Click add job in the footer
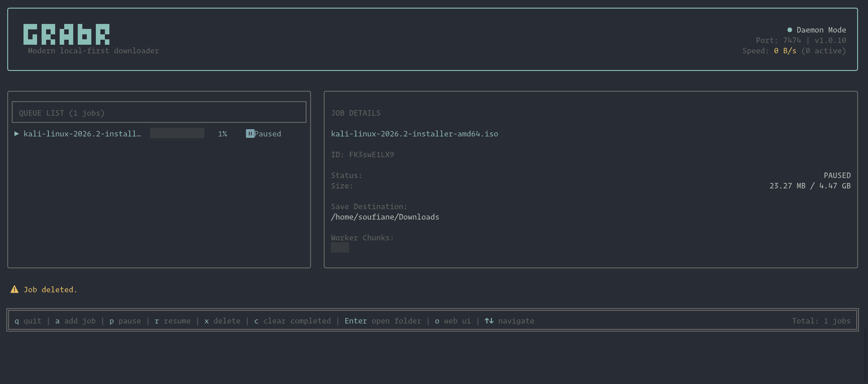 (x=75, y=321)
